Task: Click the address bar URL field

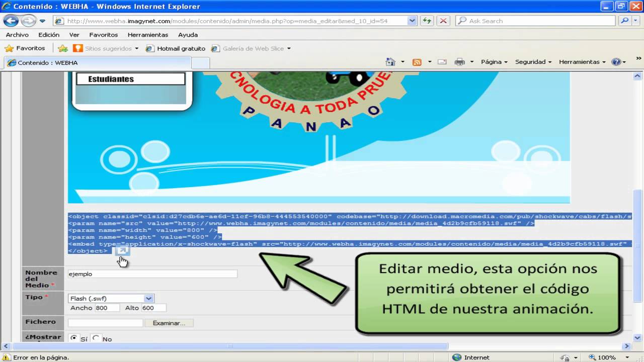Action: coord(230,21)
